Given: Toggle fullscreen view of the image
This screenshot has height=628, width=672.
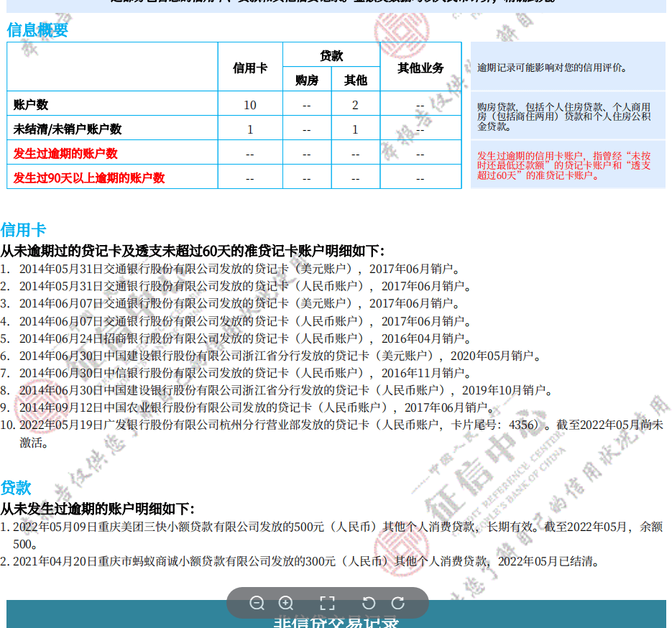Looking at the screenshot, I should 328,603.
